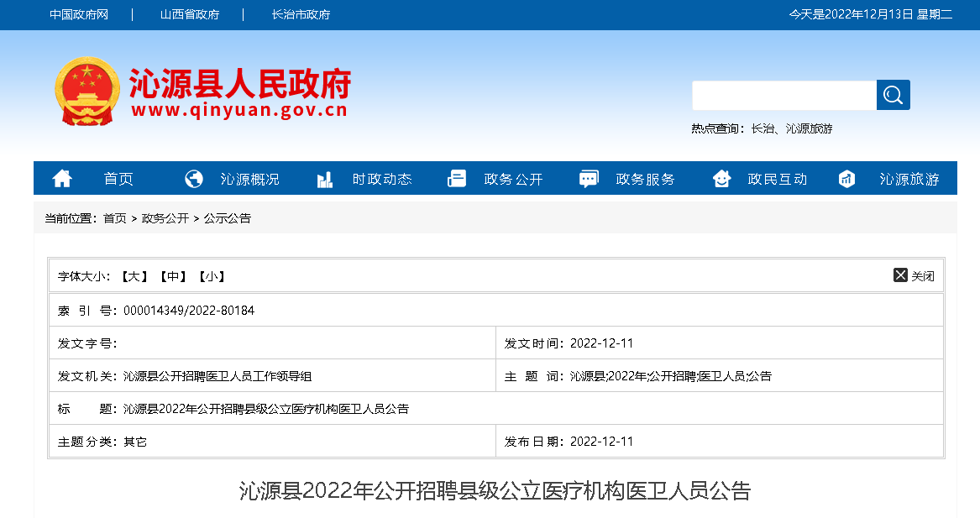Screen dimensions: 980x518
Task: Click the 关闭 text link
Action: point(923,276)
